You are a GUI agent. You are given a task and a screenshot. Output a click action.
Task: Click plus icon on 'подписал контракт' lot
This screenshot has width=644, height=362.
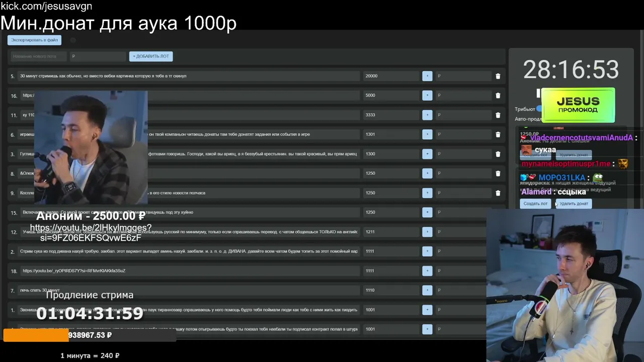pyautogui.click(x=427, y=329)
